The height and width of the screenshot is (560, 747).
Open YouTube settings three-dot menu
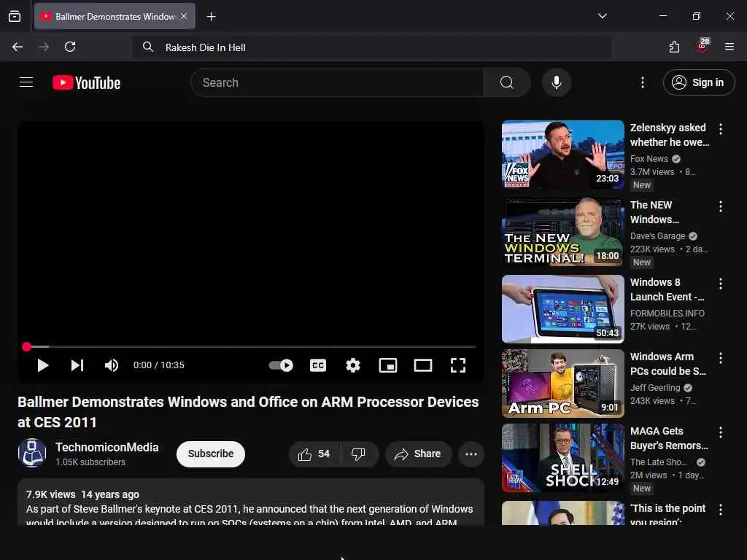(x=642, y=82)
